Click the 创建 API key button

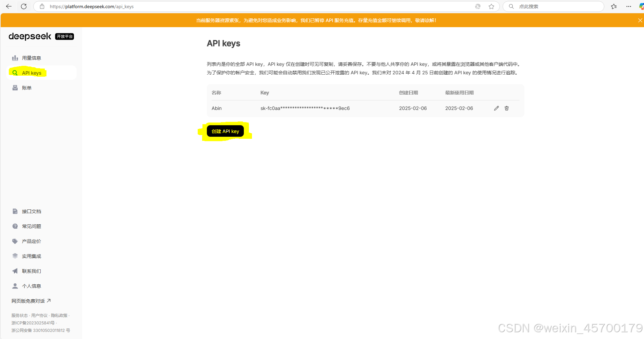225,131
